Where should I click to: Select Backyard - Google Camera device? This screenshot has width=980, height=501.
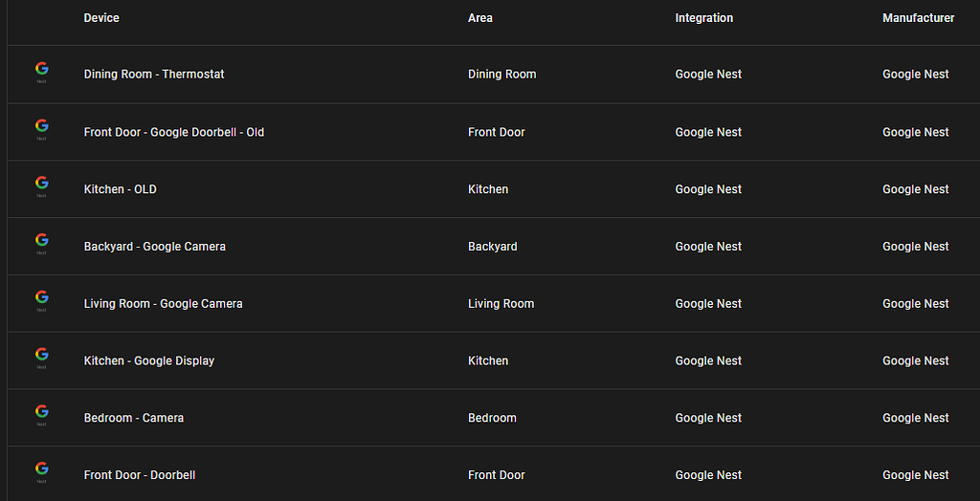tap(155, 247)
